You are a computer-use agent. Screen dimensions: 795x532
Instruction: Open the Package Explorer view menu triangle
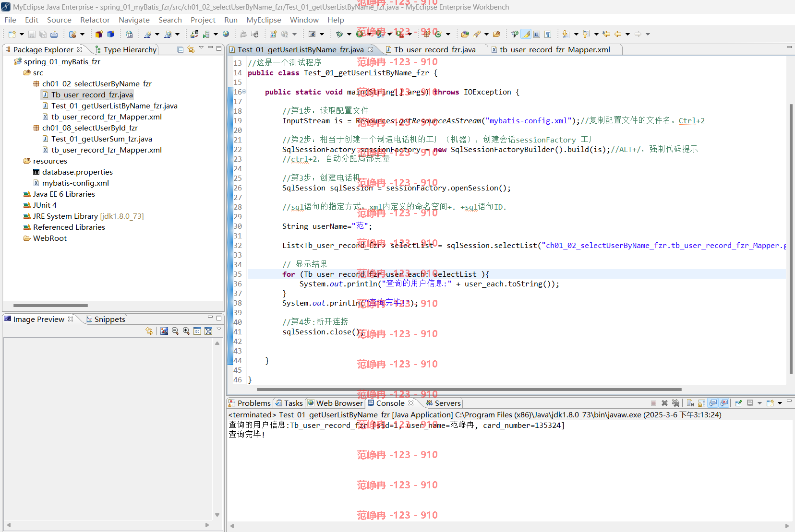[201, 47]
